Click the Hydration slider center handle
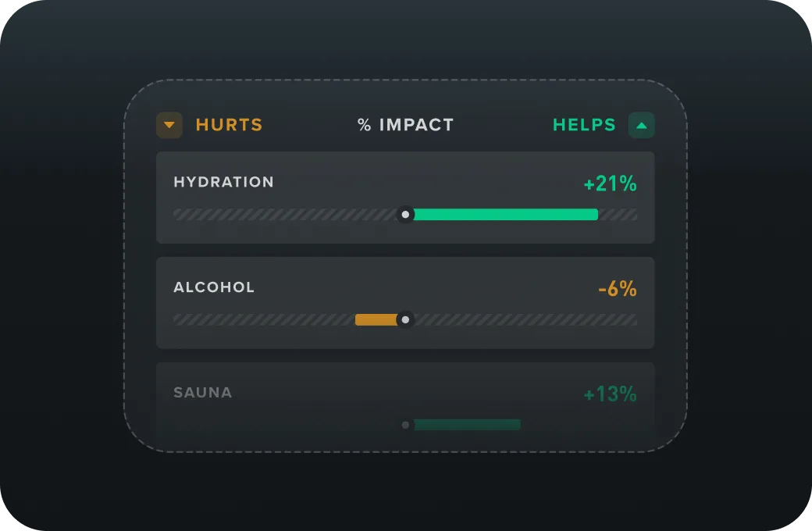 [405, 215]
